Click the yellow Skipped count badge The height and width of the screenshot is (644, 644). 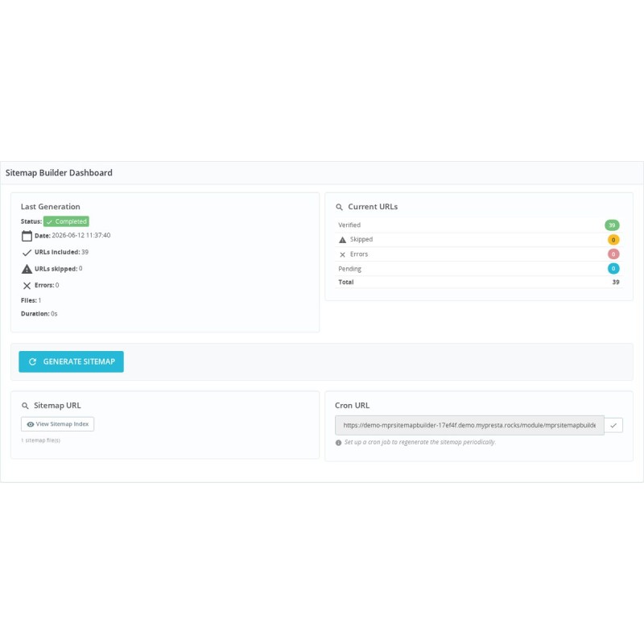coord(613,240)
